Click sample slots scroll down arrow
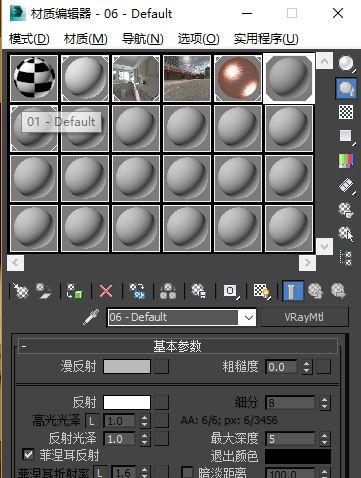The width and height of the screenshot is (361, 478). 324,246
